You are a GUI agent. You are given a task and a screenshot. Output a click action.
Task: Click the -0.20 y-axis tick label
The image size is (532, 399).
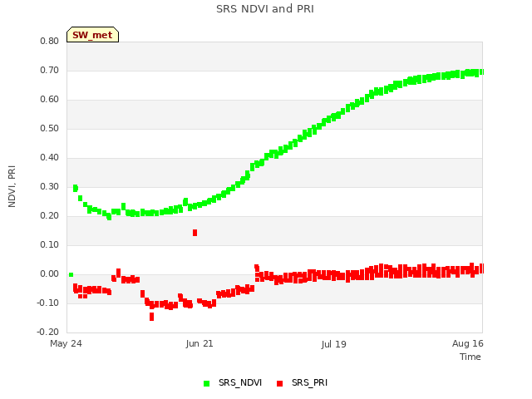coord(48,332)
